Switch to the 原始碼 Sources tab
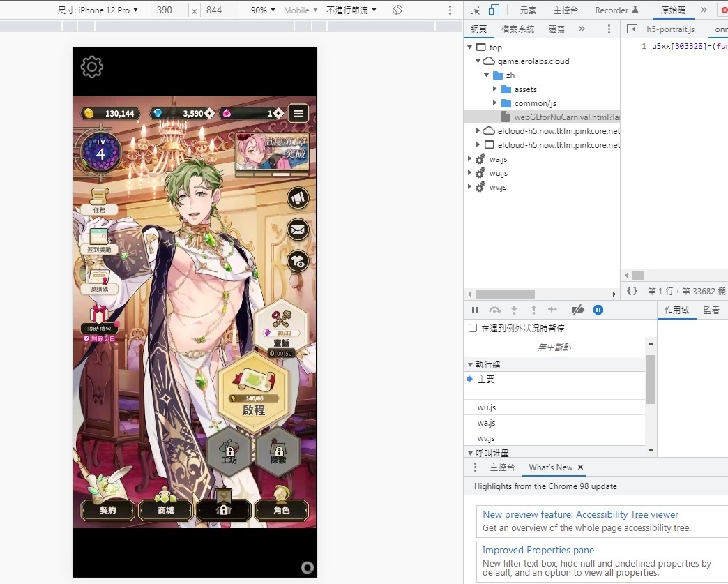The image size is (728, 584). tap(673, 10)
